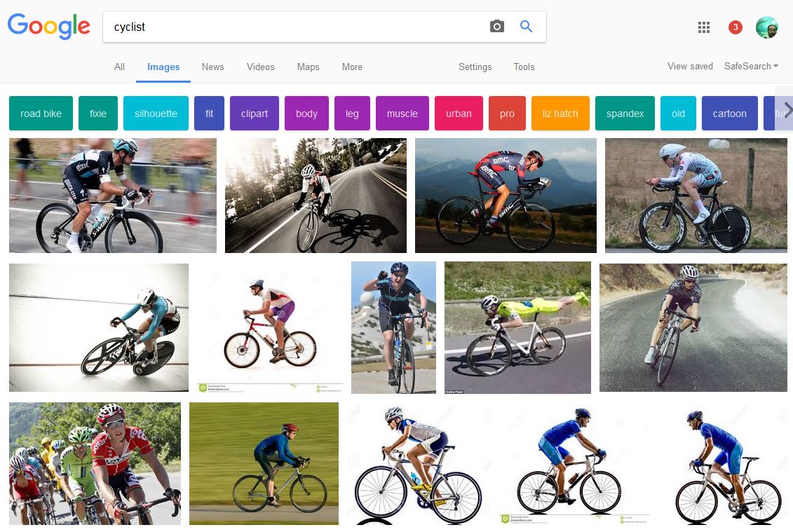Open the Google apps grid
Viewport: 793px width, 532px height.
pyautogui.click(x=704, y=27)
